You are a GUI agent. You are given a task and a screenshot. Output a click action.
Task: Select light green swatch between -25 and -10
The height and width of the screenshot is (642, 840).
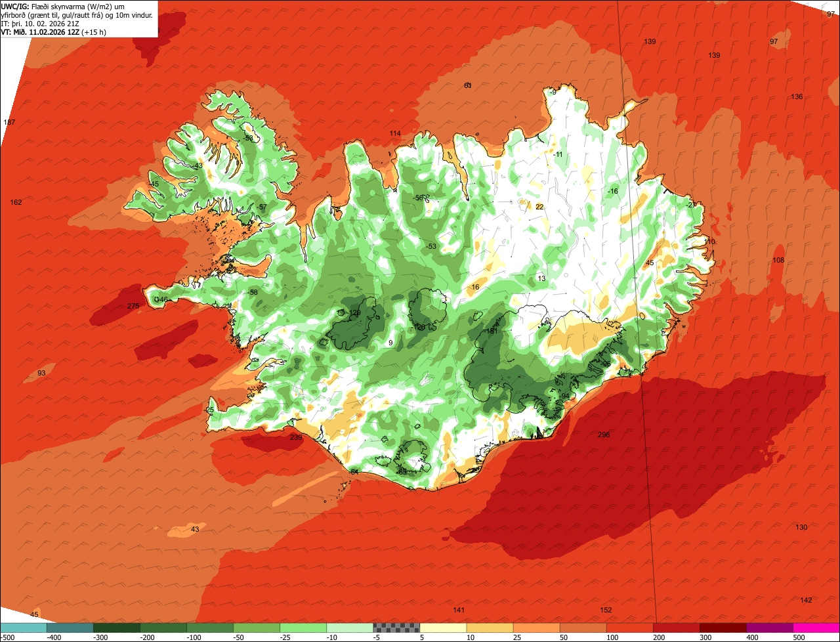(x=303, y=628)
